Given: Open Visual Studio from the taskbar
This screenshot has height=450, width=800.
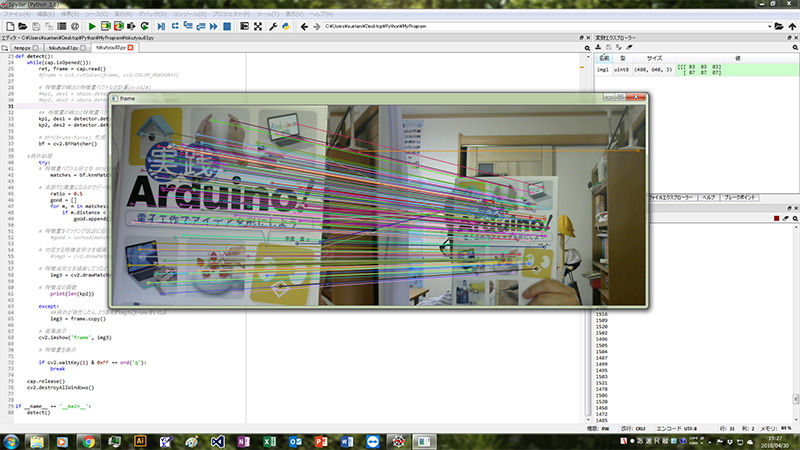Looking at the screenshot, I should tap(217, 441).
